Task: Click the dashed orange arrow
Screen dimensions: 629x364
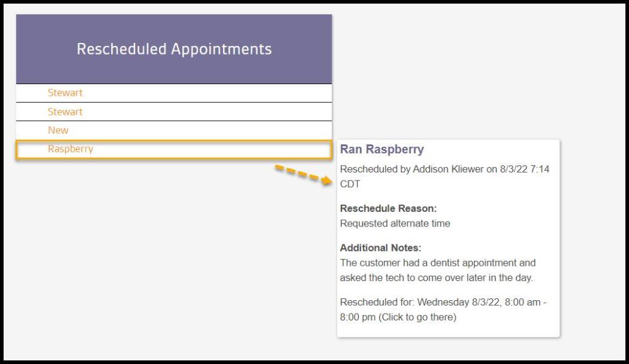Action: tap(303, 174)
